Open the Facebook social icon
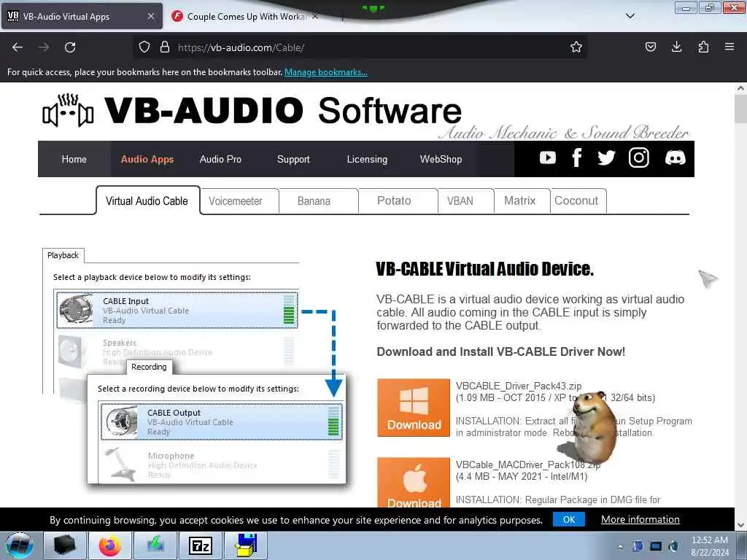This screenshot has height=560, width=747. [x=577, y=157]
